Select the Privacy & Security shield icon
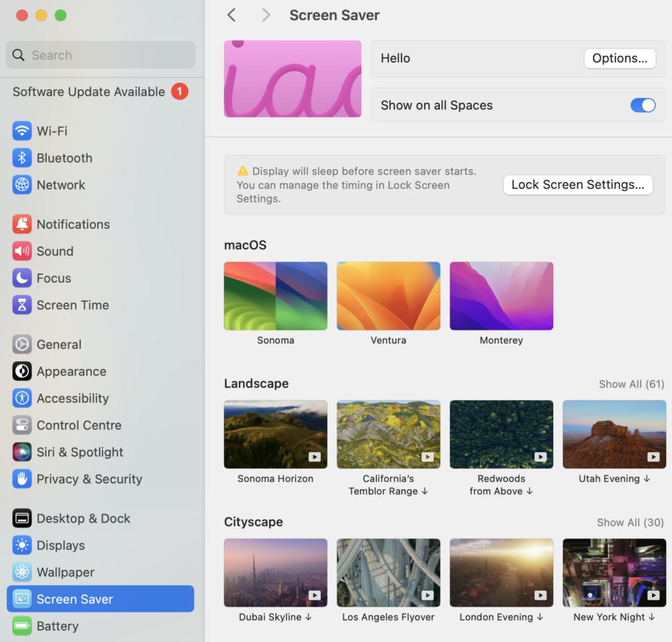The height and width of the screenshot is (642, 672). click(x=21, y=479)
